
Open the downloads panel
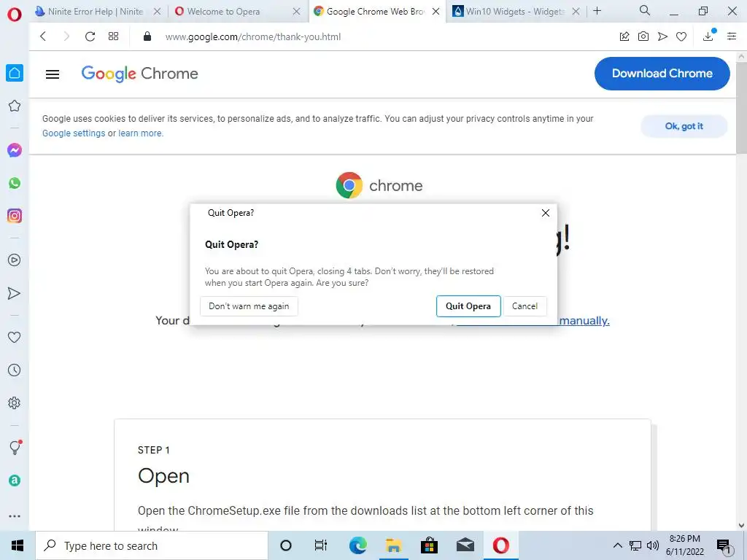point(708,36)
